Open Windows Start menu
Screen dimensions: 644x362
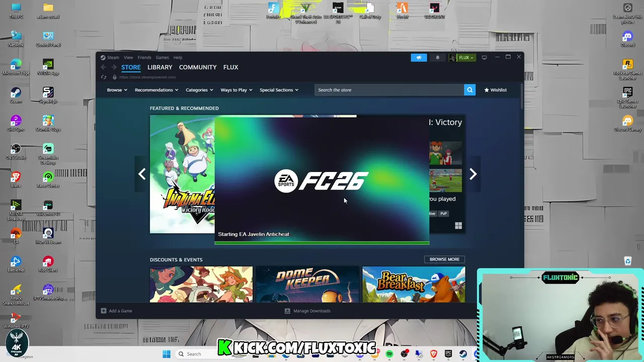167,354
